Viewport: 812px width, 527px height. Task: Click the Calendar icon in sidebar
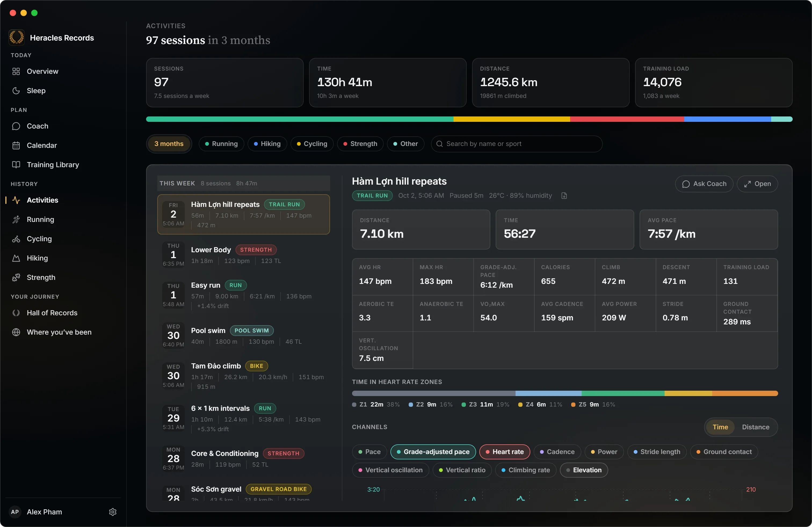[16, 145]
